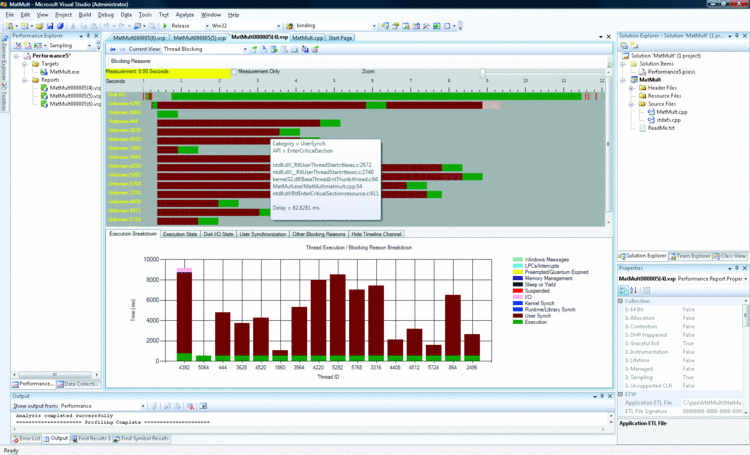This screenshot has height=455, width=750.
Task: Switch to the Data Collection tab
Action: point(77,384)
